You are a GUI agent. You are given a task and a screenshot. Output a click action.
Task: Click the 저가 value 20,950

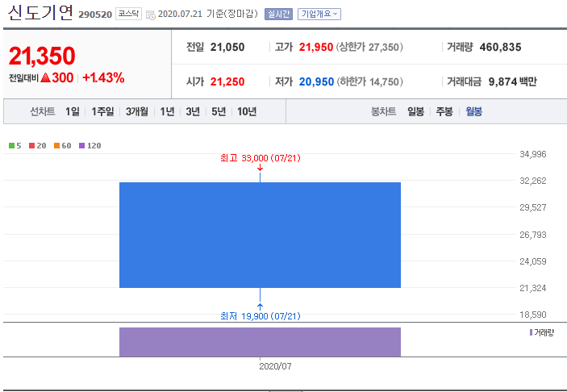(x=316, y=81)
